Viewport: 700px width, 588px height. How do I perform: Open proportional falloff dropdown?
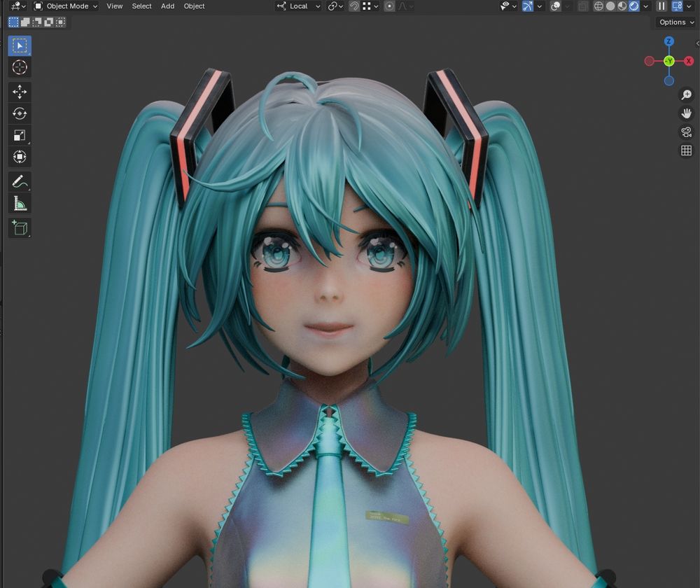point(405,6)
